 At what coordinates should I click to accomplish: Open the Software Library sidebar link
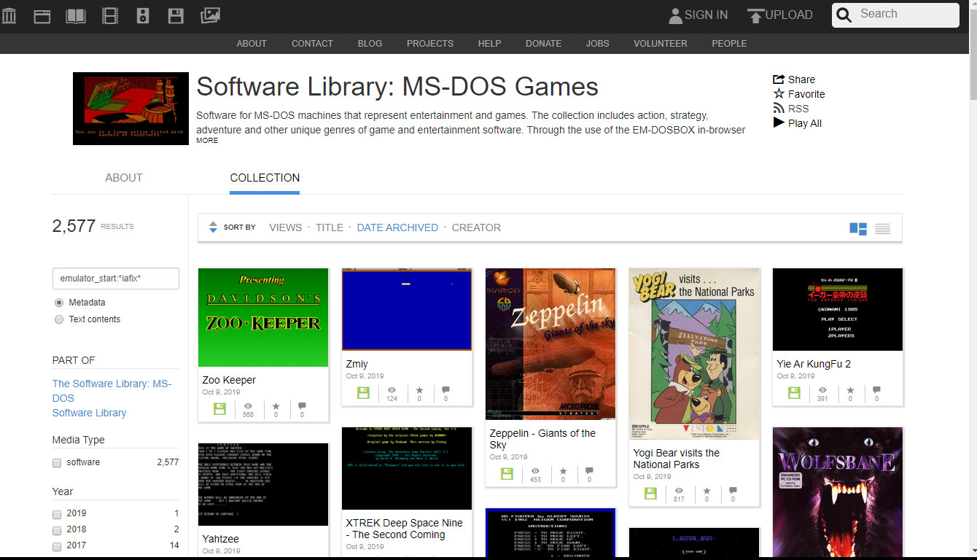[x=89, y=413]
